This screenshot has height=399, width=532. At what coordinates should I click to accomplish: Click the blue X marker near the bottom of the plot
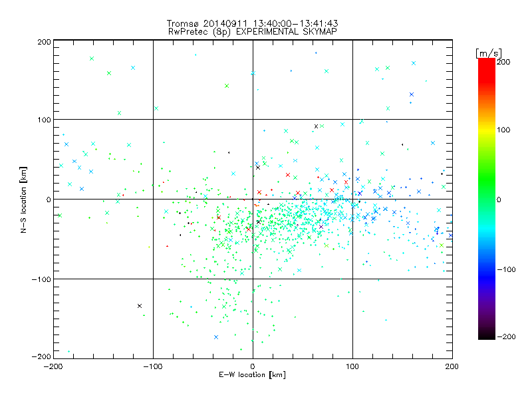(x=216, y=337)
